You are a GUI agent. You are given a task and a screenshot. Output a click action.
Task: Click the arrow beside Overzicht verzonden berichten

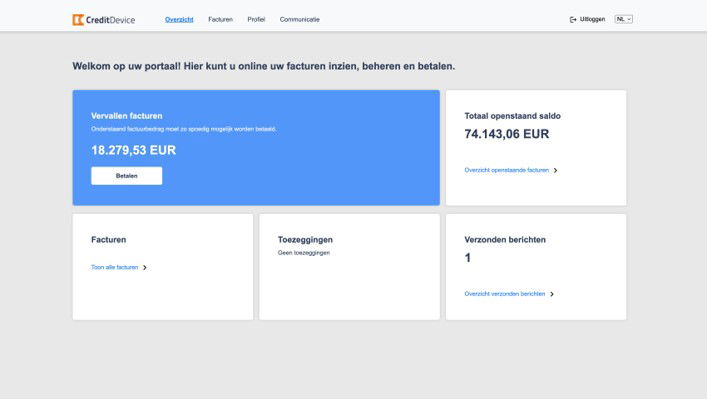552,294
